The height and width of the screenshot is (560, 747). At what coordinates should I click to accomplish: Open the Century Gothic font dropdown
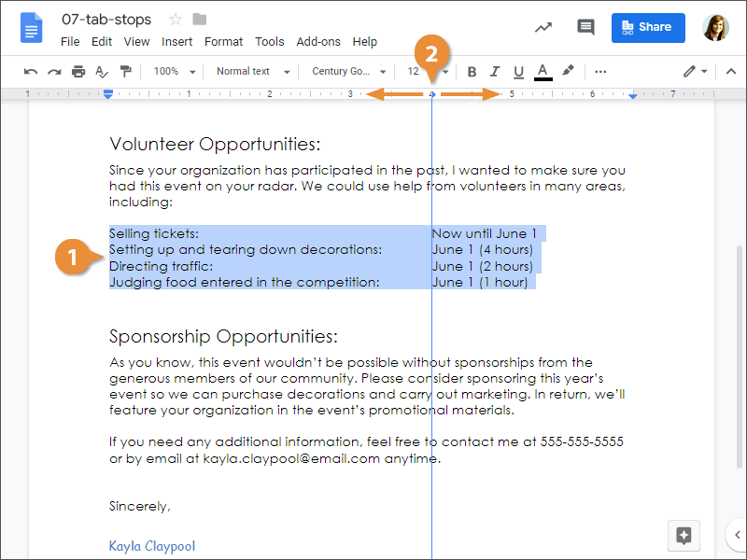(348, 72)
